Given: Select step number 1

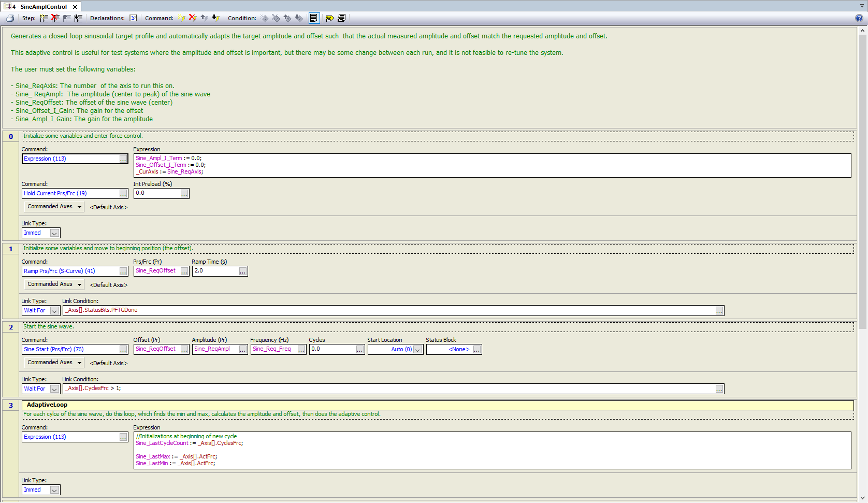Looking at the screenshot, I should click(11, 249).
